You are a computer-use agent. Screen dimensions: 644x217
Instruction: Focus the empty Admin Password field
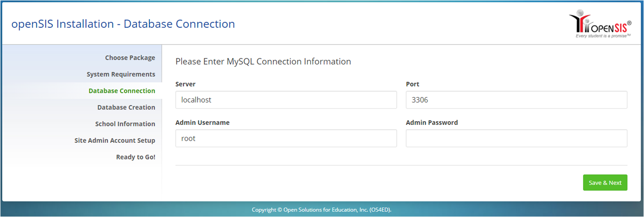click(517, 138)
